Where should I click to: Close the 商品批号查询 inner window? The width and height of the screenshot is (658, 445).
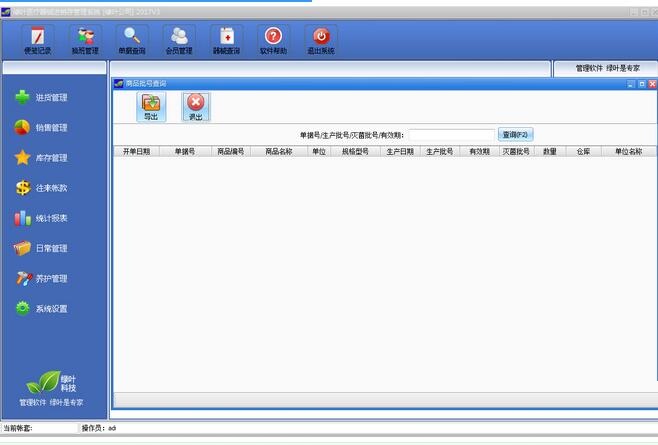tap(653, 84)
